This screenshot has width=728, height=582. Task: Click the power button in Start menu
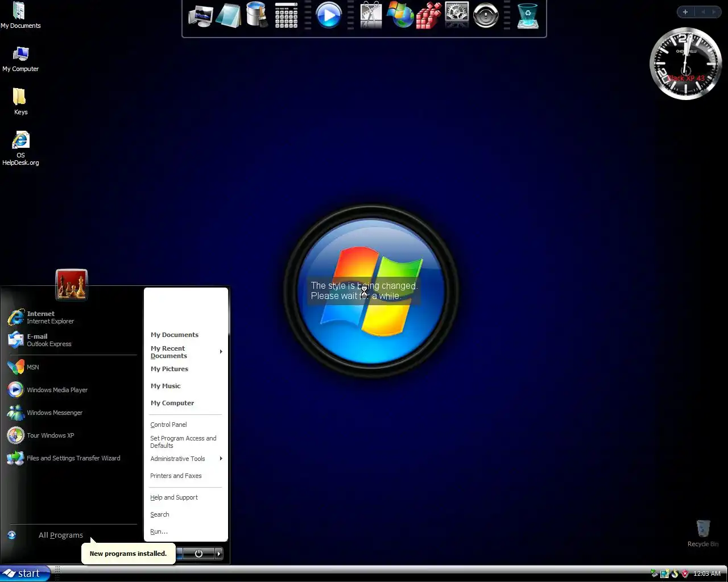coord(198,554)
